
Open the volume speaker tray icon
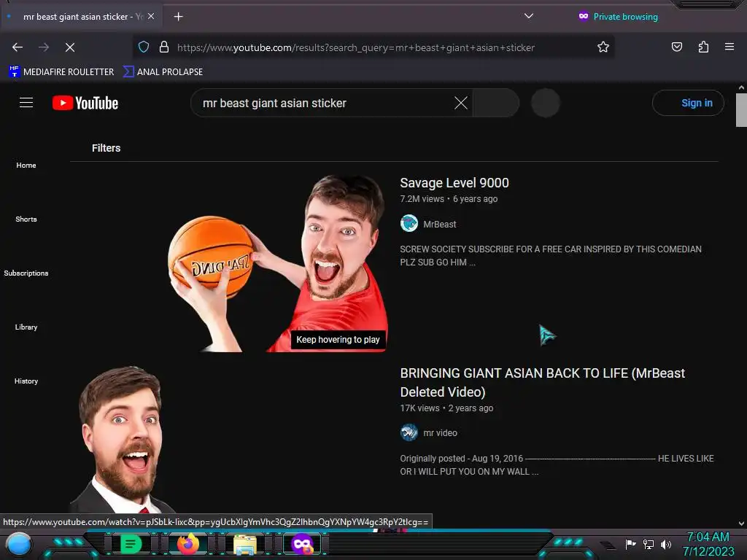[x=666, y=544]
